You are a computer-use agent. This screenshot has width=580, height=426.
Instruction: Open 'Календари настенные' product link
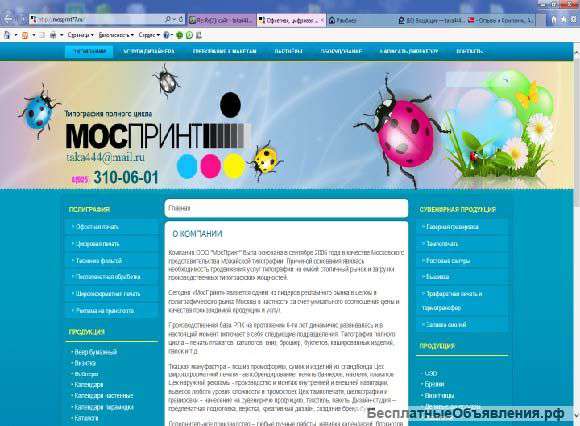104,396
